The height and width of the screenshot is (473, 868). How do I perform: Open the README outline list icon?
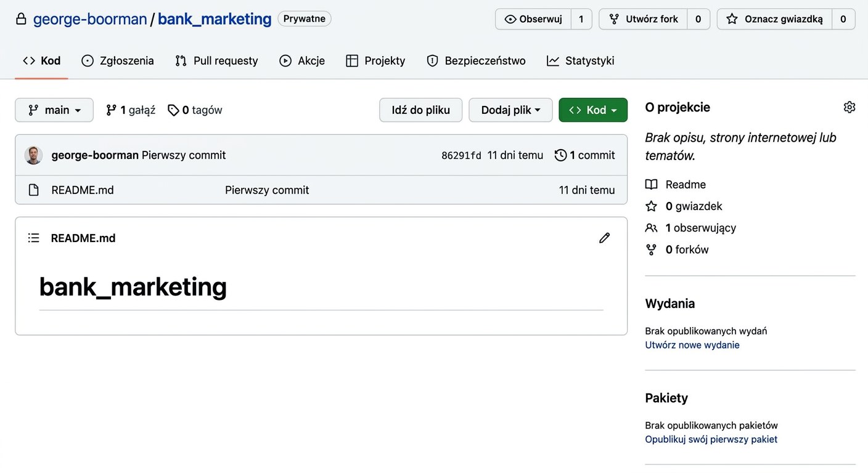[34, 238]
